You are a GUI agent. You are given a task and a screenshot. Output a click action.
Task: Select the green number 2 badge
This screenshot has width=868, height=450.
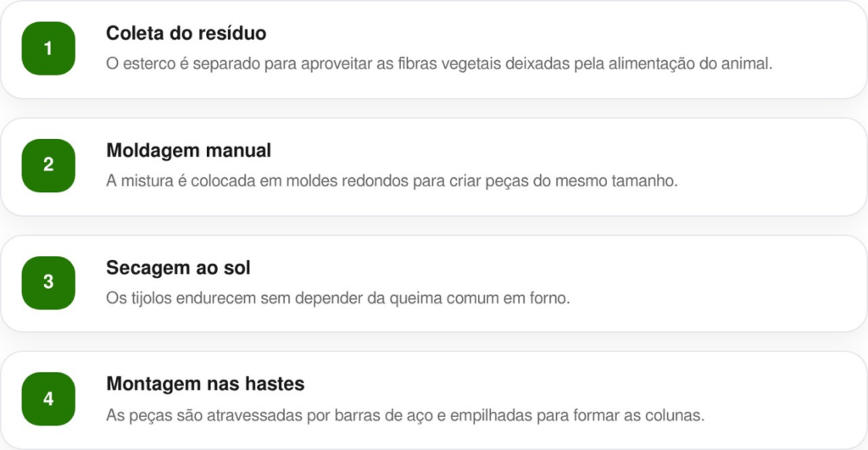(48, 165)
